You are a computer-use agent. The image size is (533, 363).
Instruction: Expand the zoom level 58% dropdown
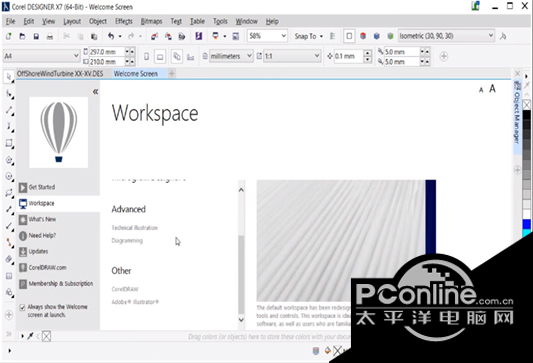[283, 36]
